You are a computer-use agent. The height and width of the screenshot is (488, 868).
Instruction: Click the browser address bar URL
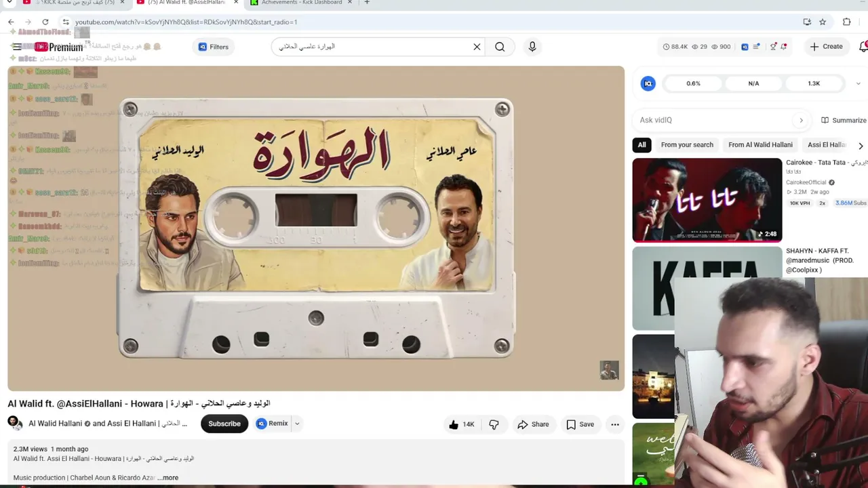(x=186, y=22)
